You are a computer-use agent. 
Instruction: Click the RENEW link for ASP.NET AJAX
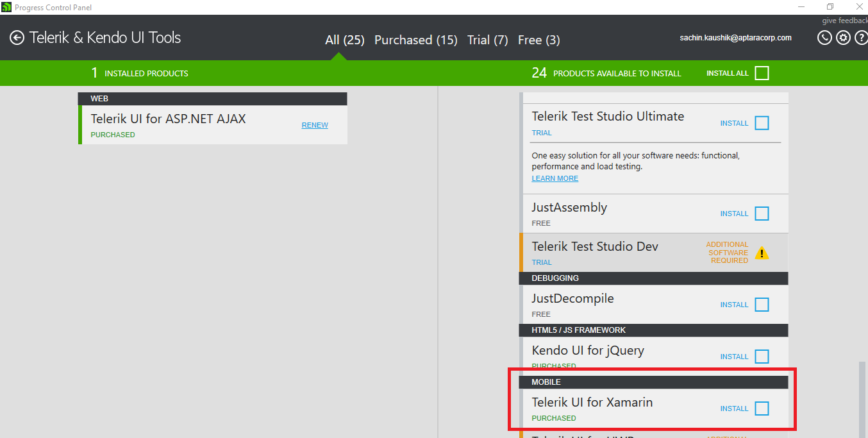tap(315, 125)
